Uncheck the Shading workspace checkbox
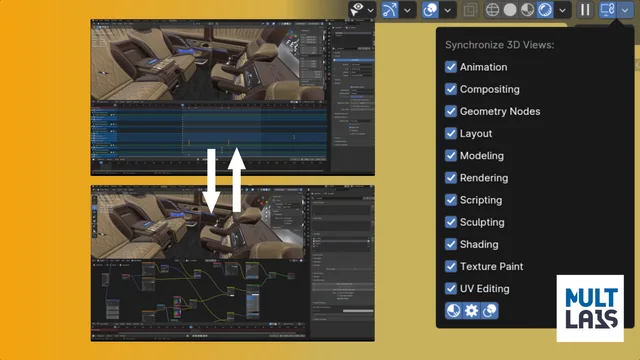This screenshot has width=640, height=360. (x=451, y=244)
